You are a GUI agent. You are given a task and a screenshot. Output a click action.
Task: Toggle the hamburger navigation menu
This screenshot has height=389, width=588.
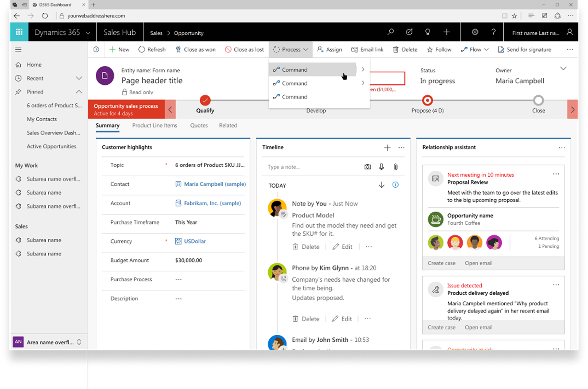tap(18, 50)
